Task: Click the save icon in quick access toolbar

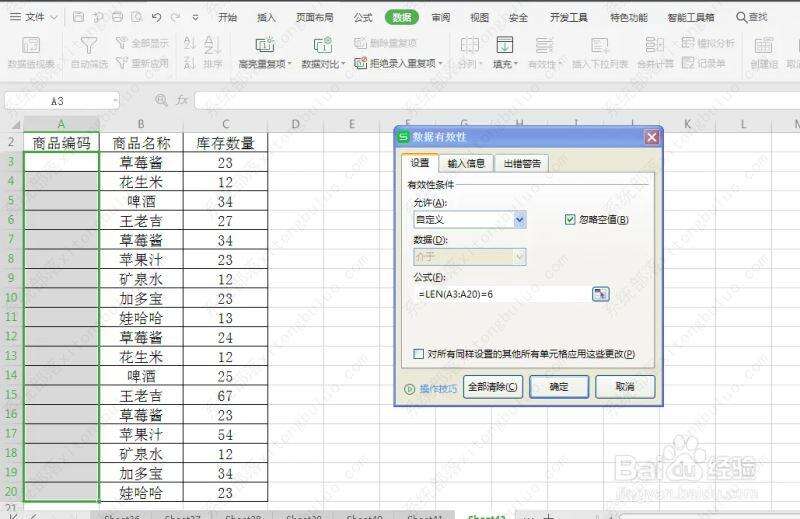Action: [79, 17]
